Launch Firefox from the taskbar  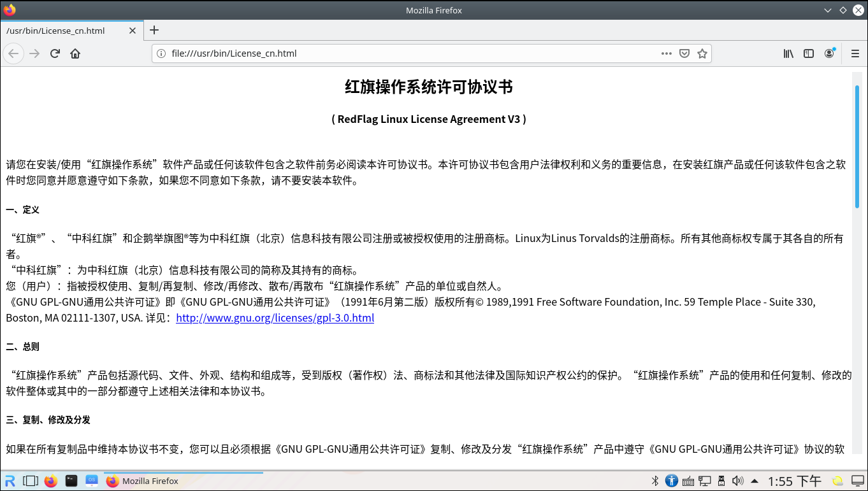[x=51, y=481]
